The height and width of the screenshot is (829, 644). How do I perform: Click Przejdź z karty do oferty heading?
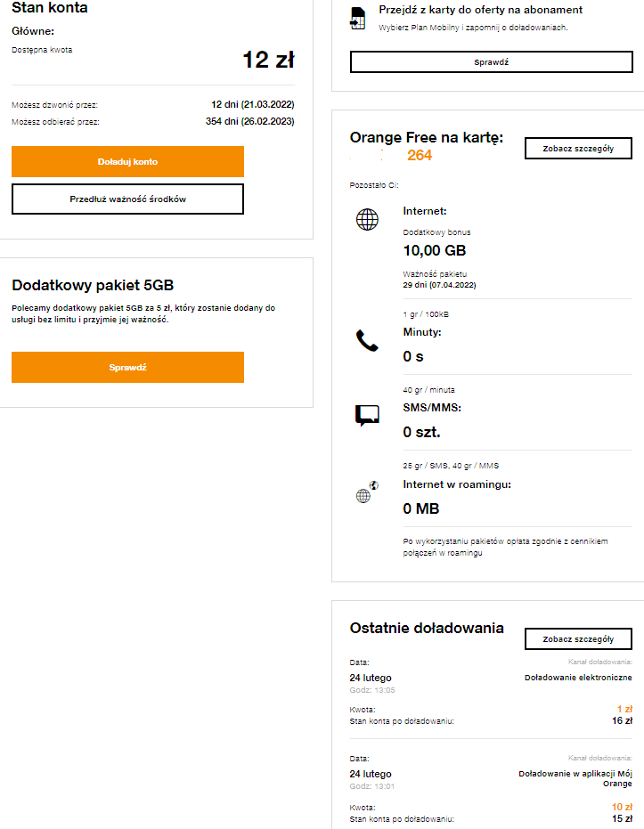point(480,10)
